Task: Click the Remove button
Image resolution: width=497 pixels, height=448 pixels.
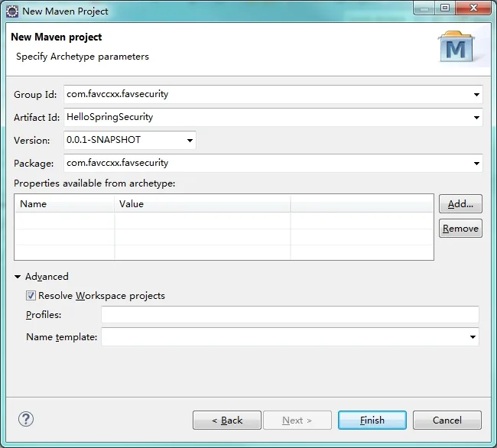Action: 460,228
